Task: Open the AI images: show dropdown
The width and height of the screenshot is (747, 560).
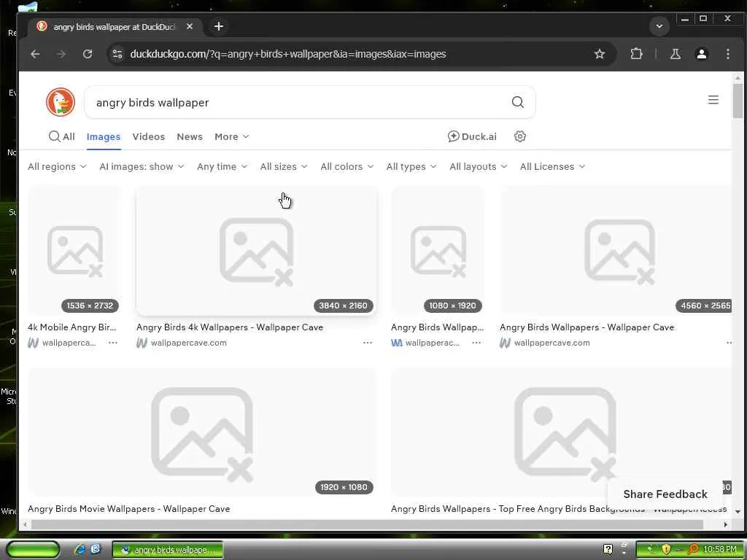Action: [x=142, y=167]
